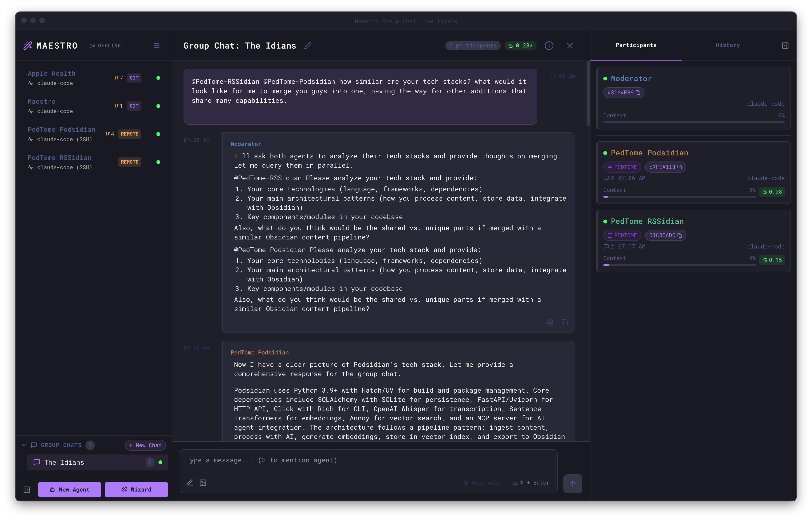
Task: Click the pencil icon to rename the group chat
Action: [308, 46]
